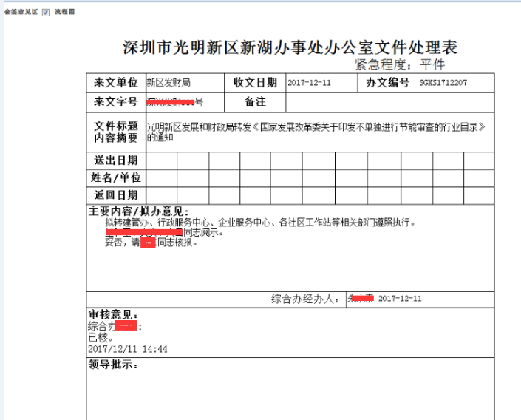The height and width of the screenshot is (420, 521).
Task: Select the line starting 拟转建管办、行政服务中心
Action: [260, 222]
